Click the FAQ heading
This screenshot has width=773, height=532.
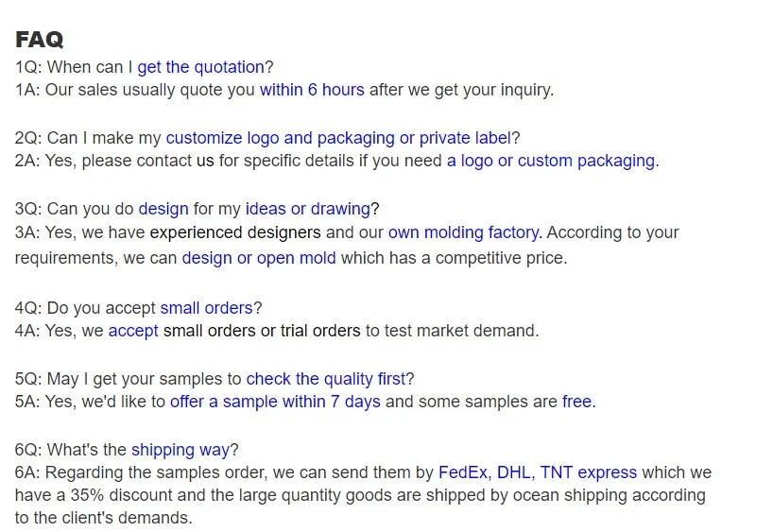pos(40,40)
